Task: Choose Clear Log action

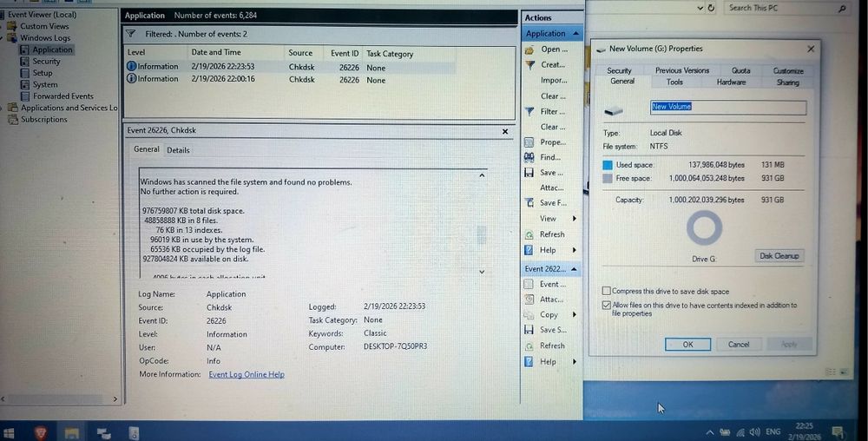Action: click(x=553, y=95)
